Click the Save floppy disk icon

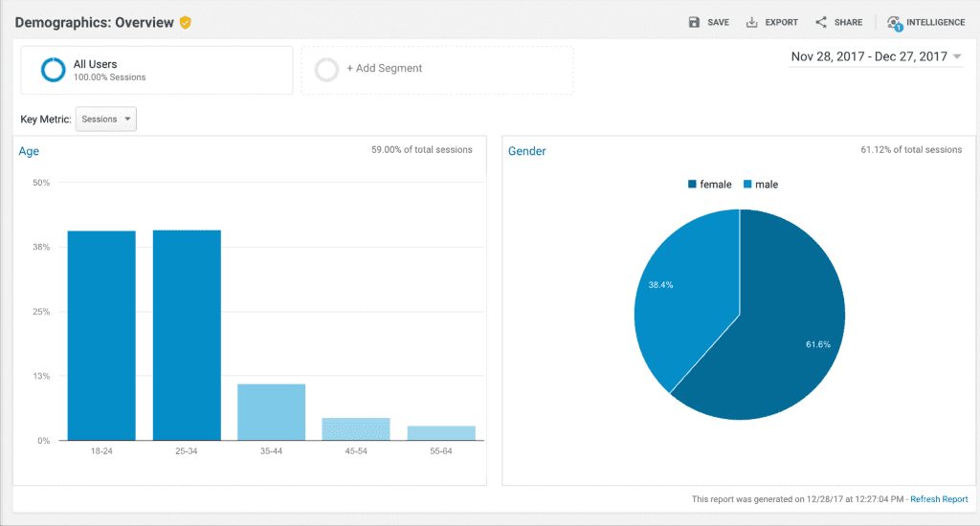click(694, 22)
